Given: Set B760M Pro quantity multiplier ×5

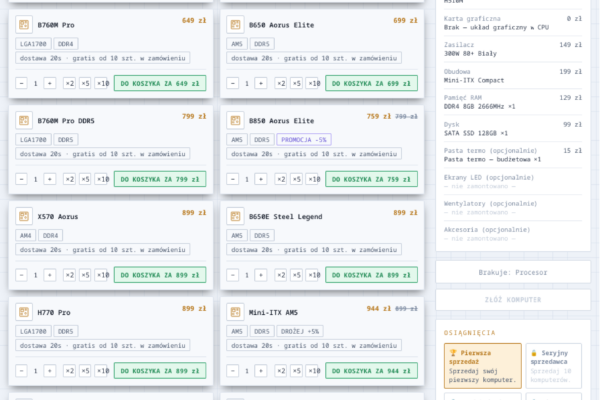Looking at the screenshot, I should pyautogui.click(x=85, y=83).
